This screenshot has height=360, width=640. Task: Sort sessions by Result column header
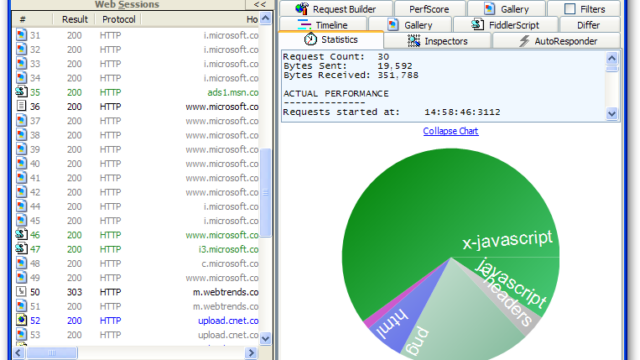coord(75,19)
